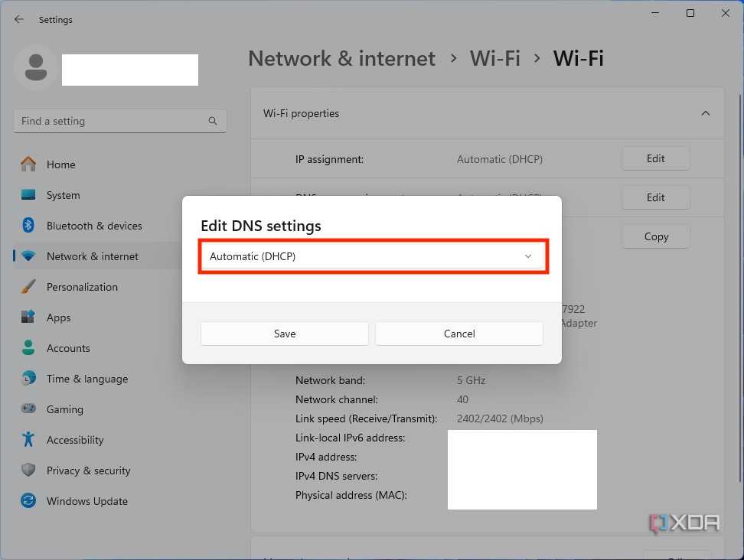
Task: Open Accessibility settings
Action: 75,440
